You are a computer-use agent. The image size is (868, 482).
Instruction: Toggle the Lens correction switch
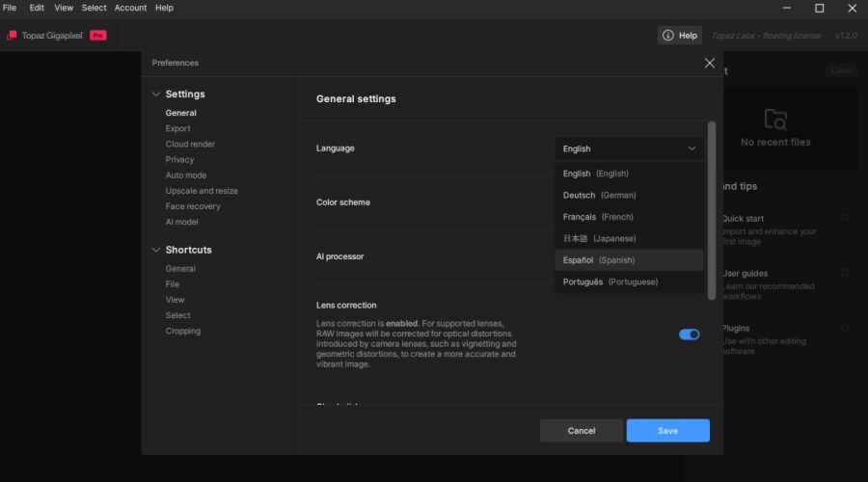pyautogui.click(x=690, y=335)
